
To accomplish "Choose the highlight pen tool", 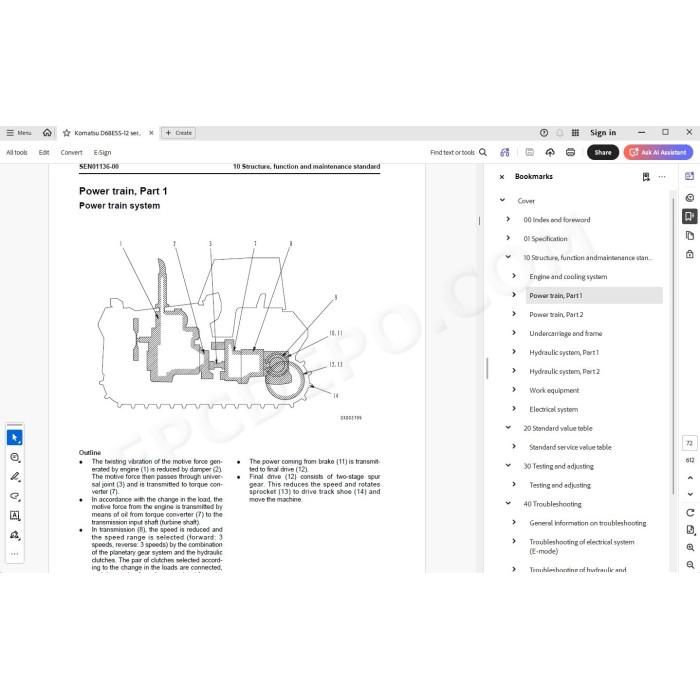I will click(15, 477).
